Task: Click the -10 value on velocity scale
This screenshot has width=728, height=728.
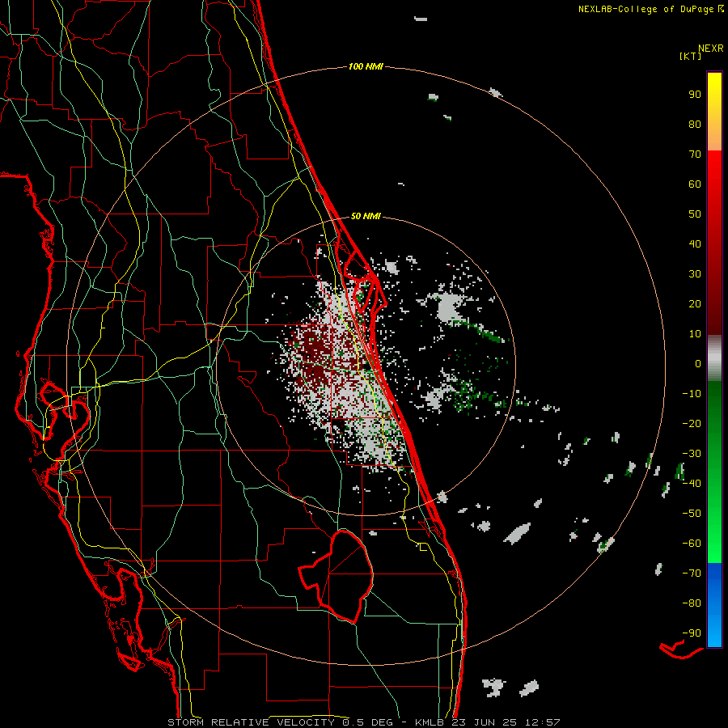Action: (x=692, y=394)
